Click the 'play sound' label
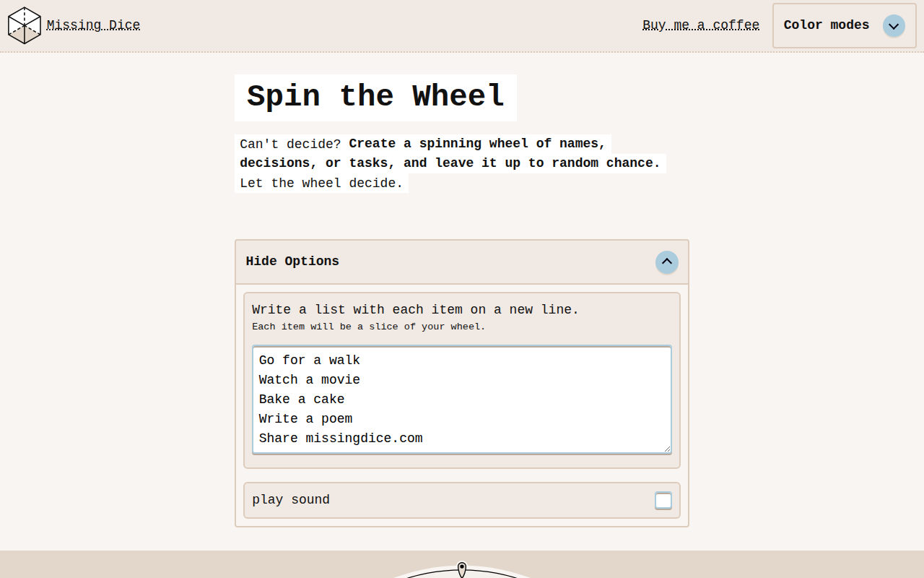Image resolution: width=924 pixels, height=578 pixels. coord(291,500)
